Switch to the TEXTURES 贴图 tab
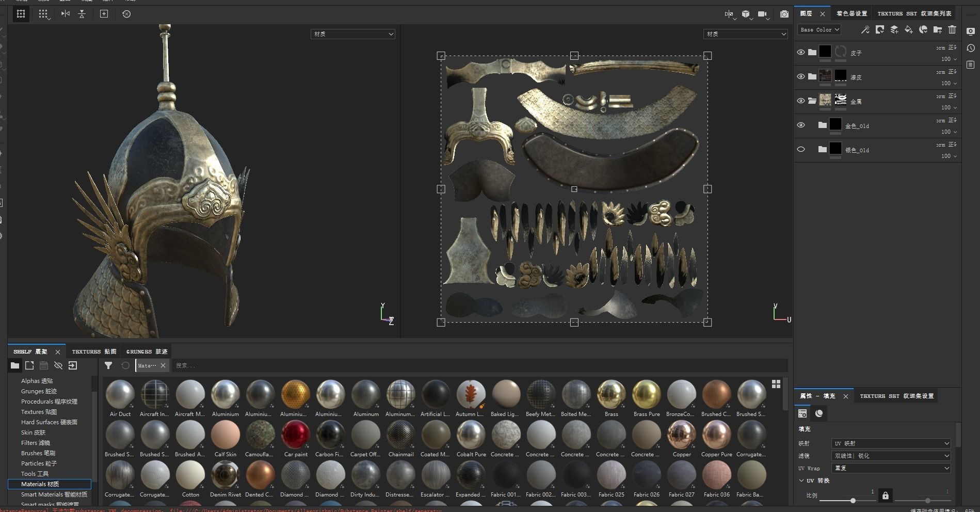This screenshot has width=980, height=512. 94,351
